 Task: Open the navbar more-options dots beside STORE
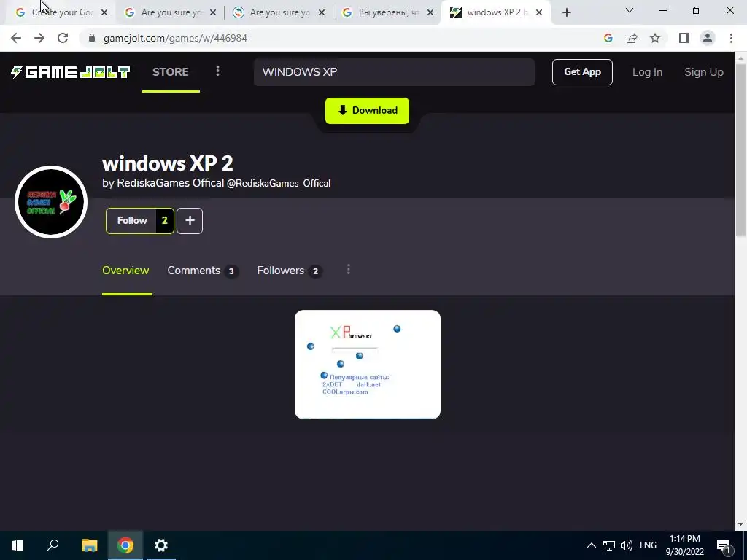[217, 71]
